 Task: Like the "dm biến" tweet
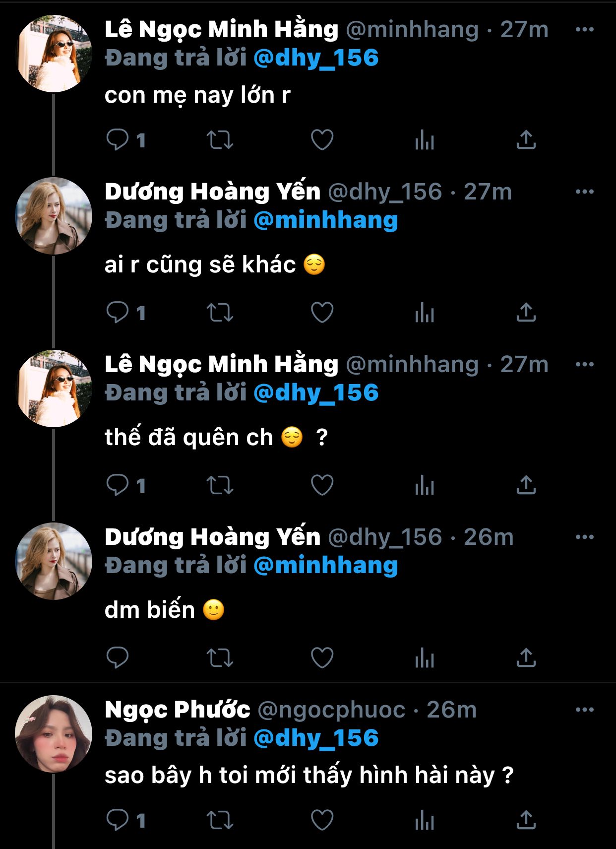tap(322, 658)
